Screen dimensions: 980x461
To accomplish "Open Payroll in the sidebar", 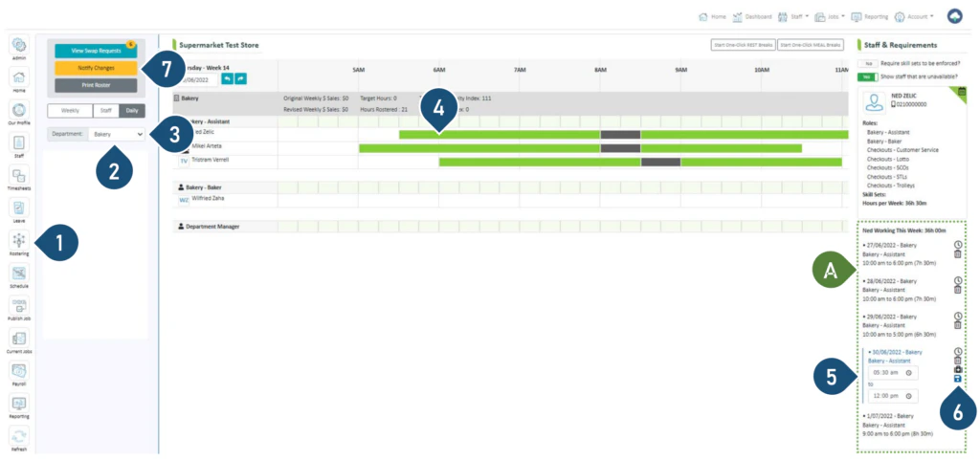I will point(19,370).
